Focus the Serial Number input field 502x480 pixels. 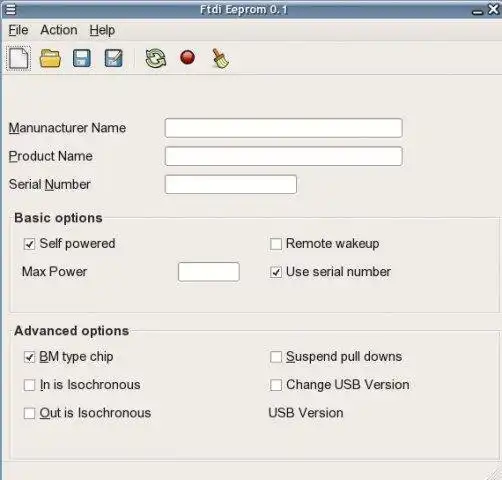pyautogui.click(x=231, y=184)
